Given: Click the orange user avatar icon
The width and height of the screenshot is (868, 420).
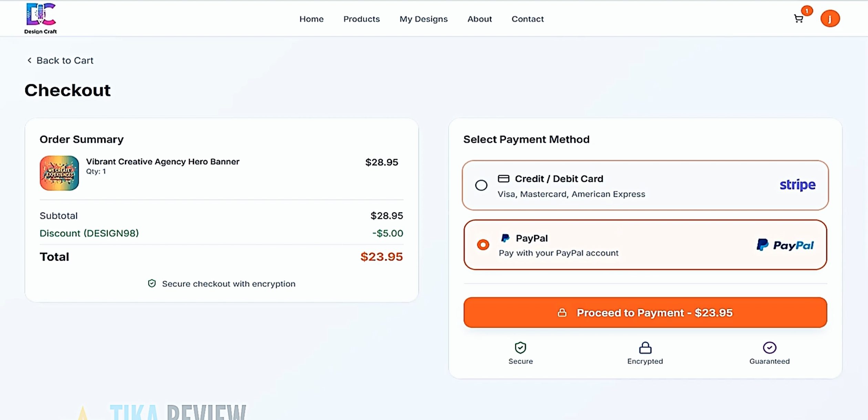Looking at the screenshot, I should pyautogui.click(x=830, y=19).
